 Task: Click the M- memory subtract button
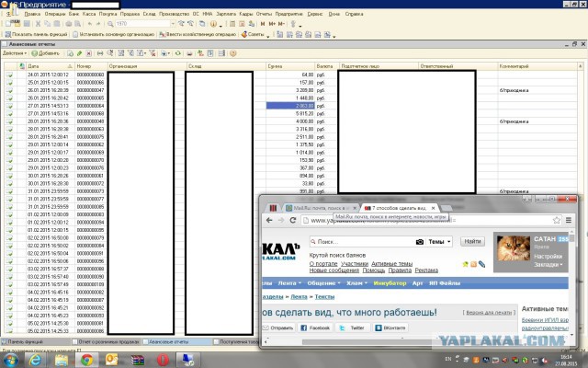pyautogui.click(x=281, y=24)
